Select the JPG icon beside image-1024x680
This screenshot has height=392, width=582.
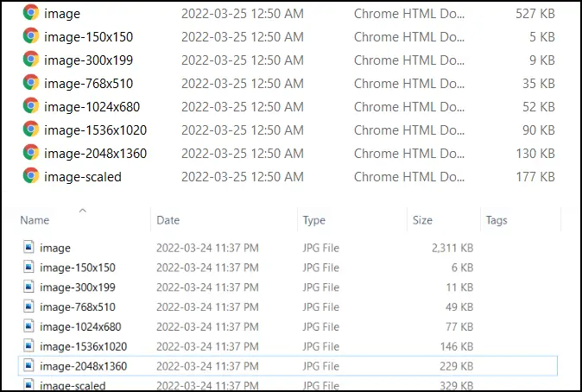tap(28, 326)
